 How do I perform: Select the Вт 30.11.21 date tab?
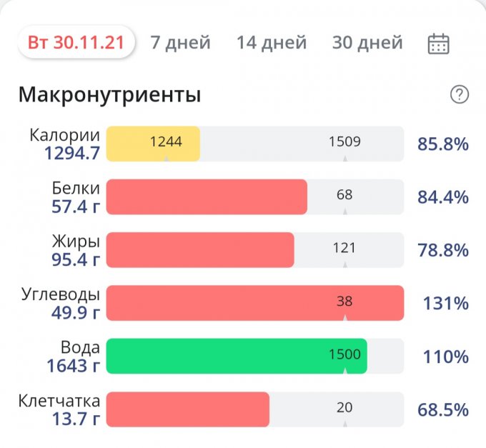tap(76, 43)
